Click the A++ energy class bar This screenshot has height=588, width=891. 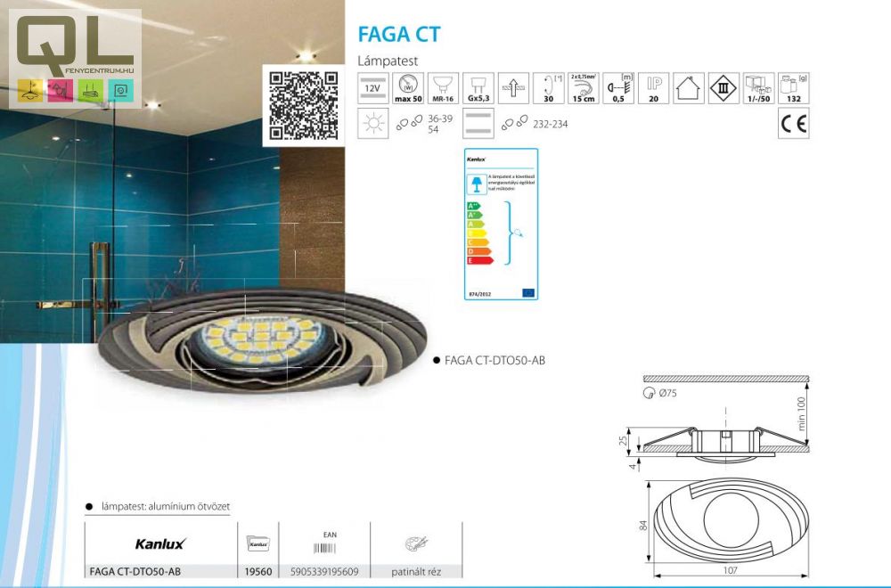tap(474, 206)
